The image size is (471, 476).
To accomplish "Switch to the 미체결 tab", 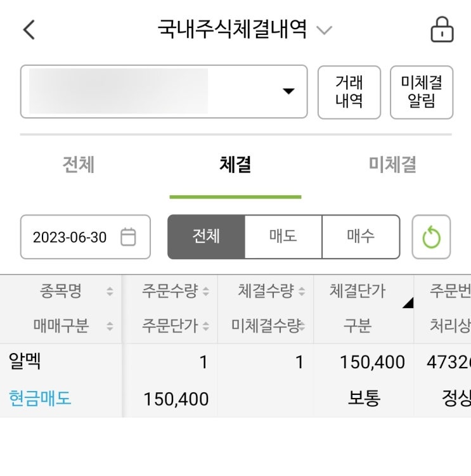I will pos(392,165).
